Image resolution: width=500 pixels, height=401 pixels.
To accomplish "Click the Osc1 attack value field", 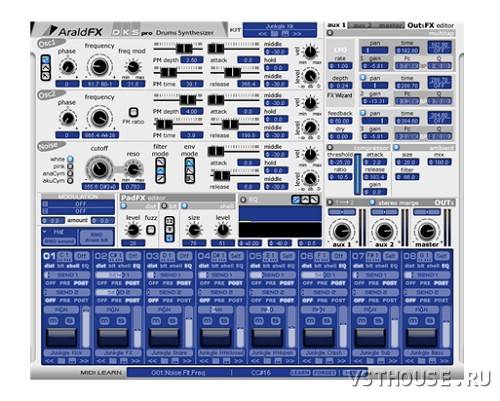I will (x=248, y=60).
